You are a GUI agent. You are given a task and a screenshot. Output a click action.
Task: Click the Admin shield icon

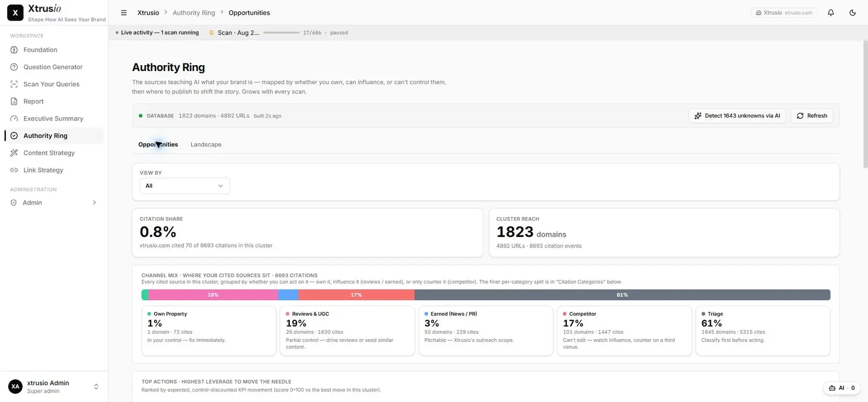[14, 203]
